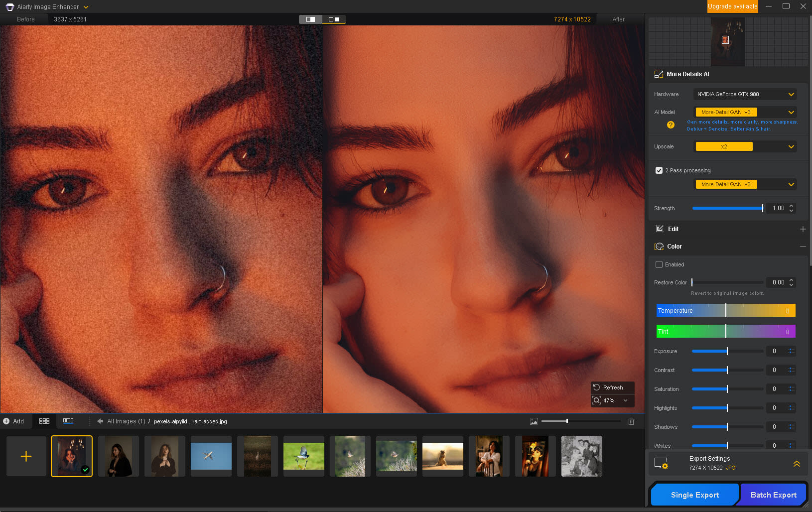
Task: Click the More Details AI panel icon
Action: (x=659, y=74)
